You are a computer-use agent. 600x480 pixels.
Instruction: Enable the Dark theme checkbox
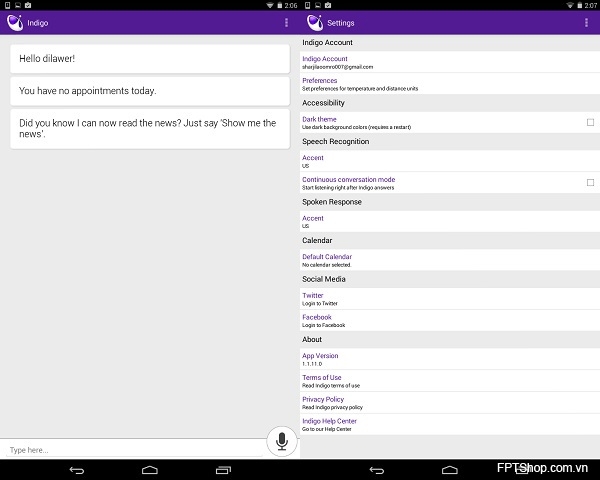point(590,122)
